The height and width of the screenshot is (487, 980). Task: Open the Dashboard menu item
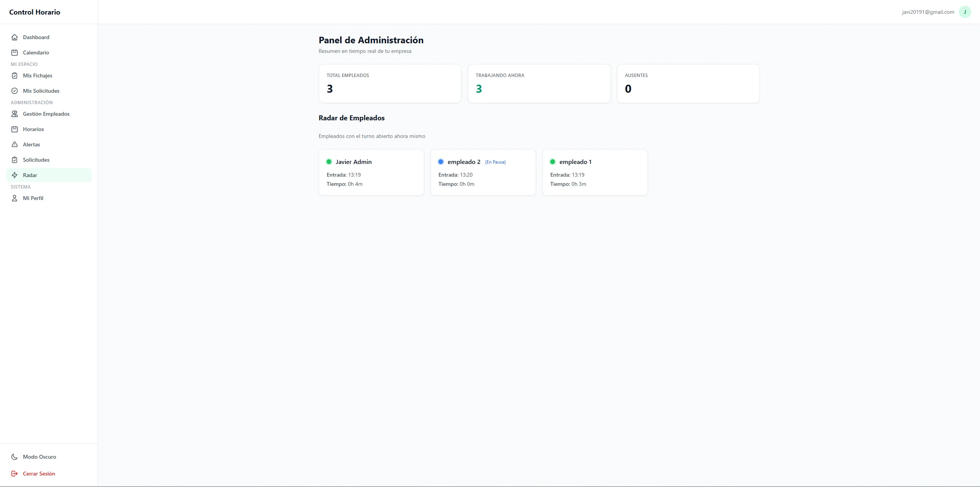[49, 37]
